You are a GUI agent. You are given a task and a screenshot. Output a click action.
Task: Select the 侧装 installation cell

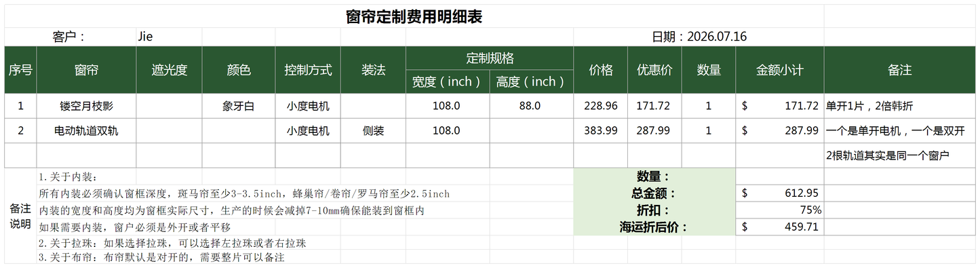[x=373, y=131]
